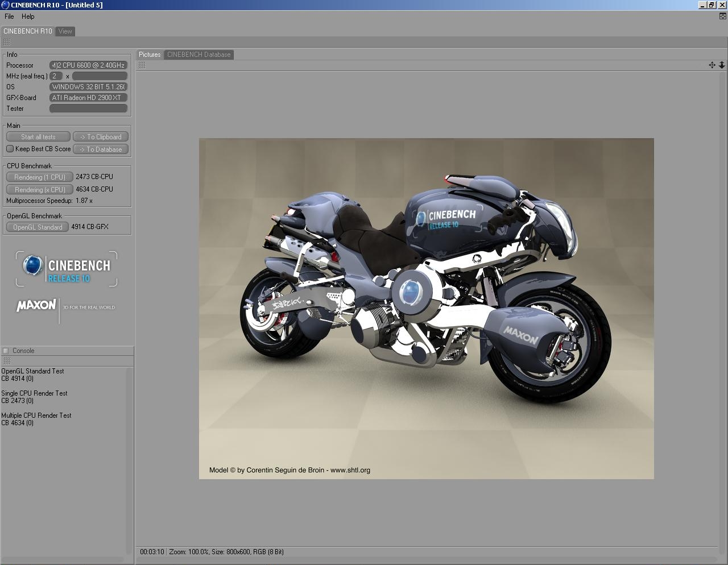728x565 pixels.
Task: Click Multiprocessor Speedup 1.87 x text
Action: pos(49,201)
